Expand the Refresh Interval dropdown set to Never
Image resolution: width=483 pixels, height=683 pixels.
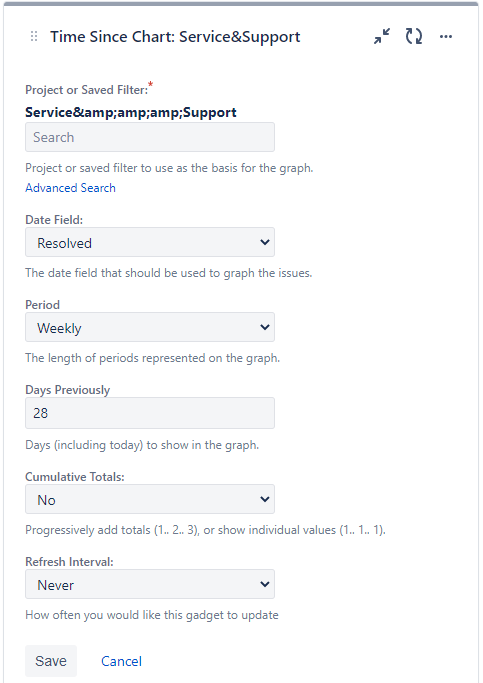click(150, 584)
